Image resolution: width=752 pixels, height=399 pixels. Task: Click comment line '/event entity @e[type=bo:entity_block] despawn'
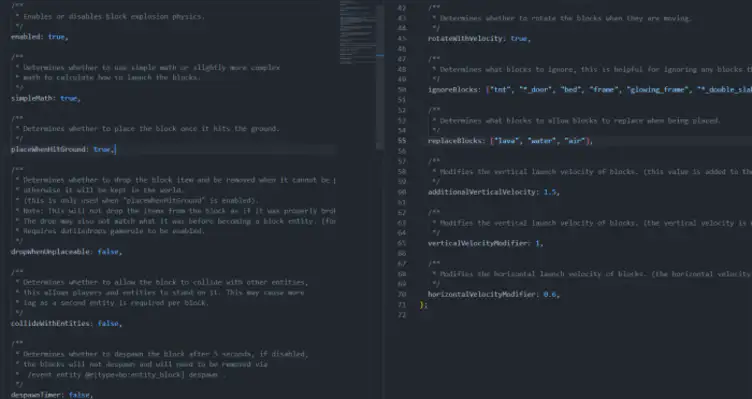(123, 375)
